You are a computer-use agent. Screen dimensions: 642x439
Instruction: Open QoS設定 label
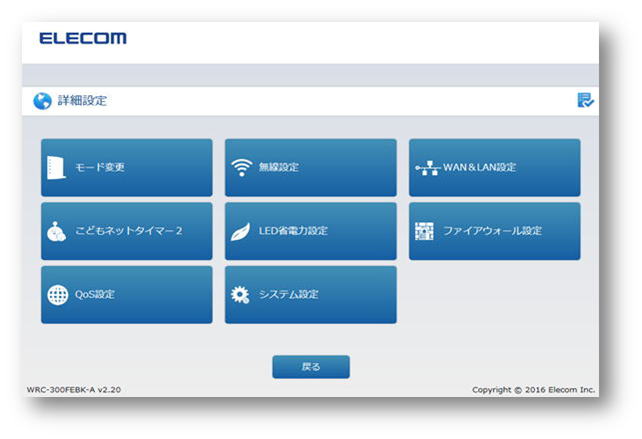click(x=95, y=294)
